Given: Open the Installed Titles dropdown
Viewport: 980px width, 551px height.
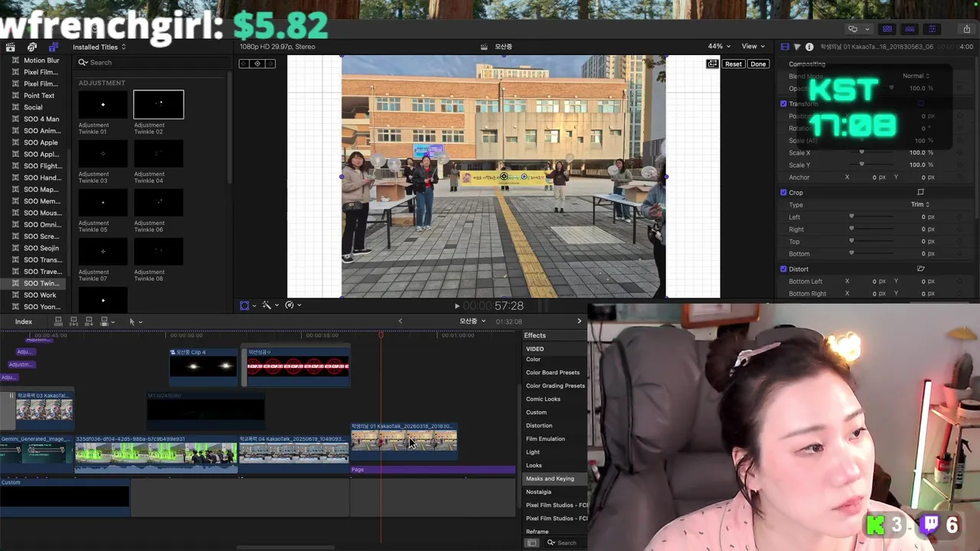Looking at the screenshot, I should tap(100, 47).
